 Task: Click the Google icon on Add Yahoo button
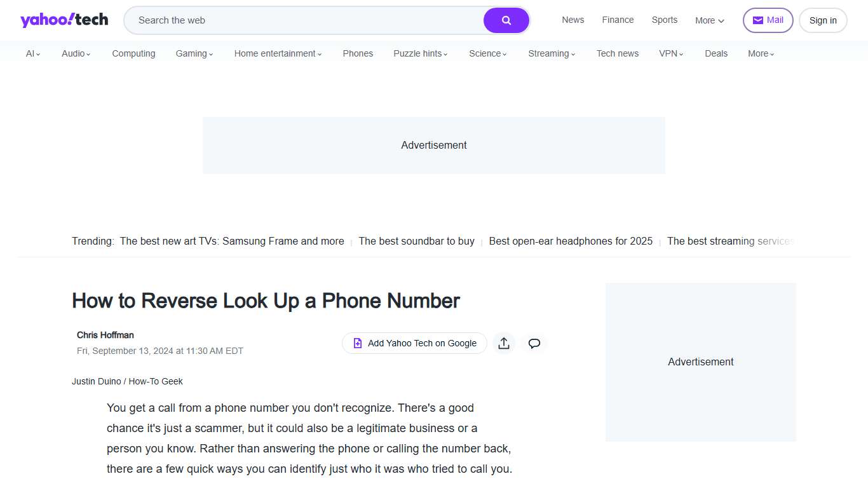point(358,343)
